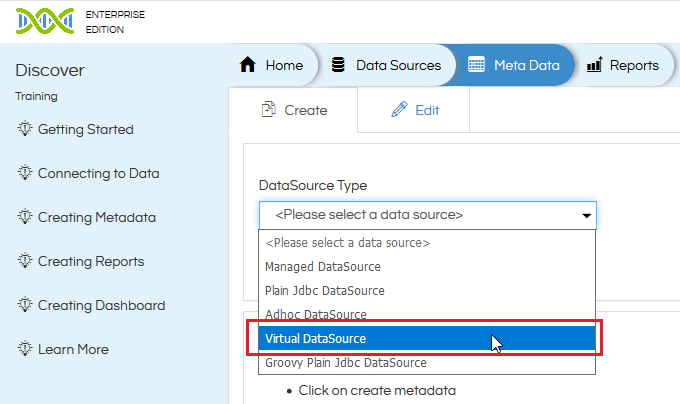
Task: Click the Data Sources database icon
Action: tap(339, 65)
